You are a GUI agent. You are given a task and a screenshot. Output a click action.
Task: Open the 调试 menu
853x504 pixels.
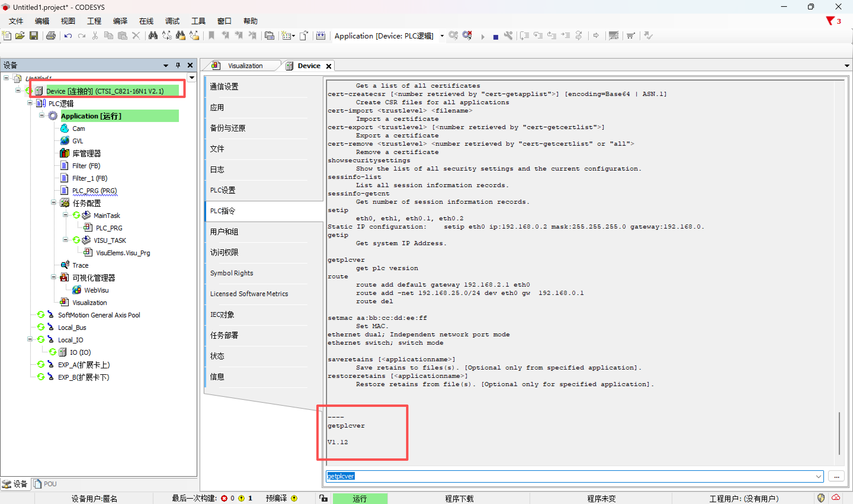coord(172,21)
